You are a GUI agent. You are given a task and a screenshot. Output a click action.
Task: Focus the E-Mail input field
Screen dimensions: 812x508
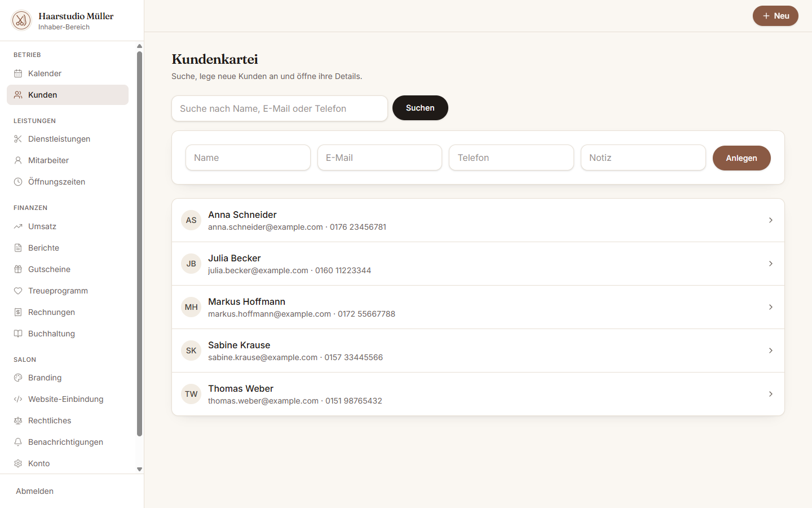pos(379,157)
